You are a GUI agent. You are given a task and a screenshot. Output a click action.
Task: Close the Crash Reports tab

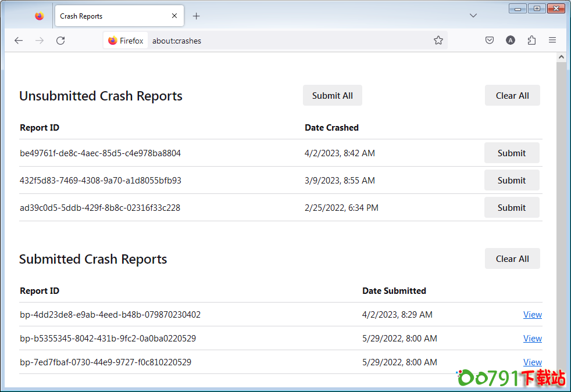coord(174,16)
